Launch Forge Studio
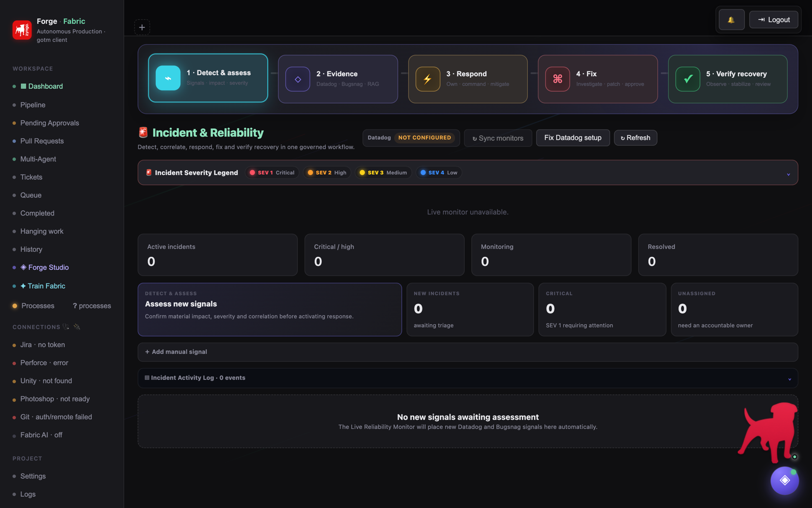Screen dimensions: 812x508 45,267
